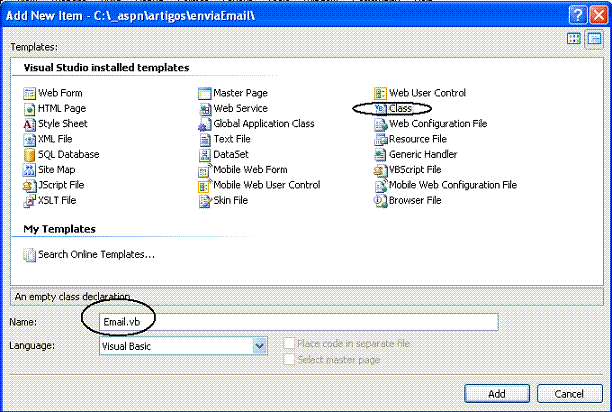Select the Generic Handler template icon
The image size is (612, 412).
pyautogui.click(x=380, y=154)
